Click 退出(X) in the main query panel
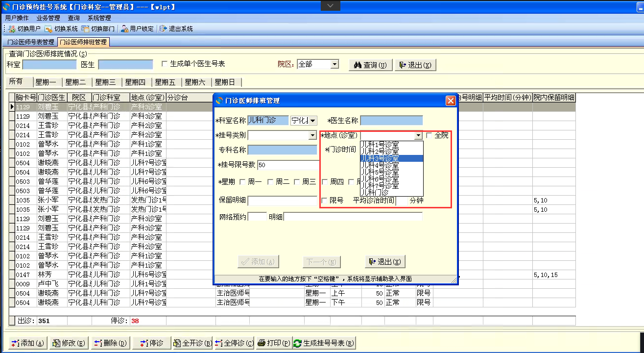This screenshot has height=353, width=644. click(415, 65)
